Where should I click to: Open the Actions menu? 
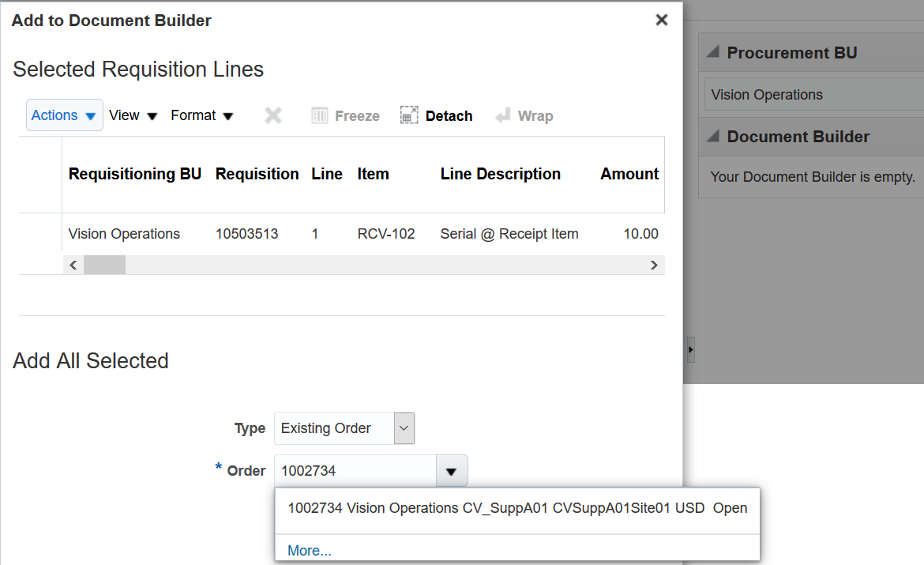pos(64,115)
